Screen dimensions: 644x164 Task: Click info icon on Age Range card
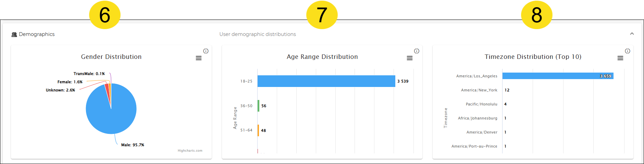[x=417, y=51]
